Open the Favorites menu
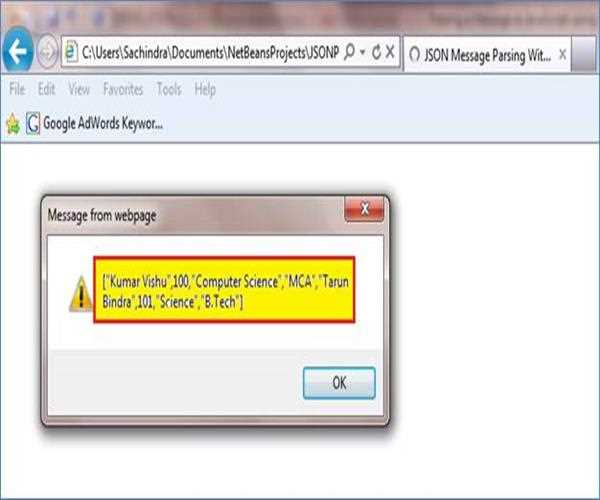 tap(123, 89)
